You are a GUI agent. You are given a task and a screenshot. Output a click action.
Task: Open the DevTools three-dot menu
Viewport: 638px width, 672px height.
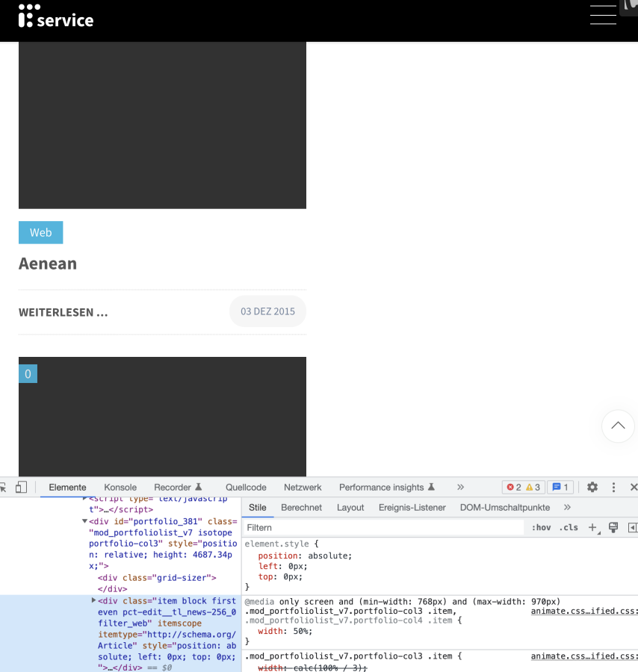(614, 488)
